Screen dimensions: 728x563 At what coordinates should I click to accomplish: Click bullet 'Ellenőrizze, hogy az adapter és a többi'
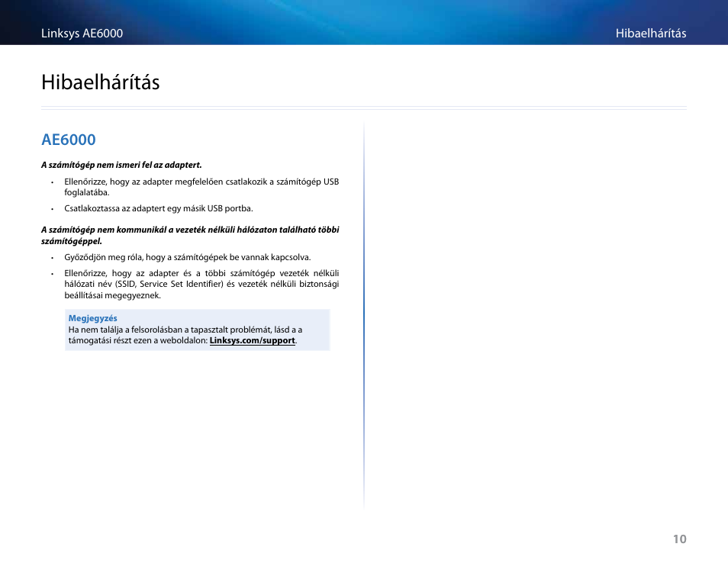201,284
